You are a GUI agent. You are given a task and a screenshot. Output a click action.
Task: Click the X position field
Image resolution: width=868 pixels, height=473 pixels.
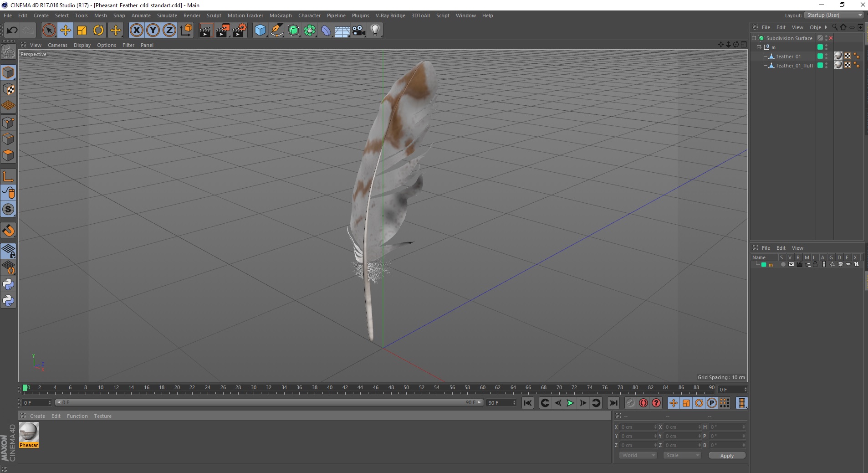click(638, 427)
